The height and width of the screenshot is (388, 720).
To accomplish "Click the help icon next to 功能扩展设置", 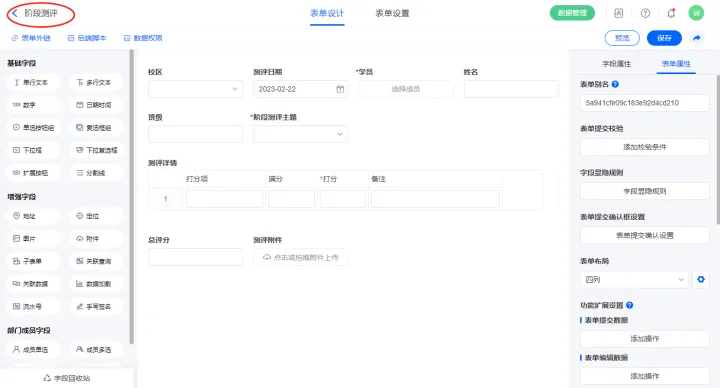I will click(630, 305).
